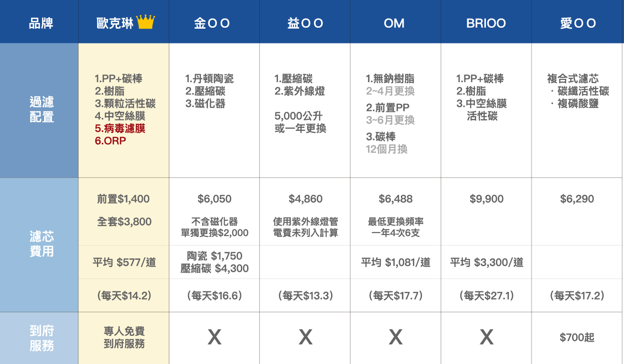Click the X under the 益OO column

[305, 338]
